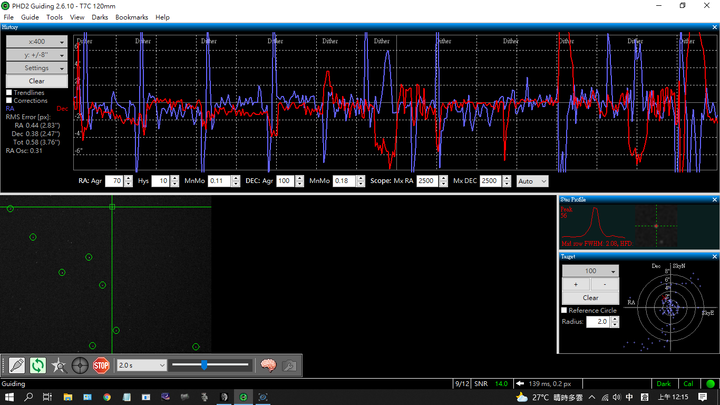Close the Target panel
The image size is (720, 405).
pos(714,256)
